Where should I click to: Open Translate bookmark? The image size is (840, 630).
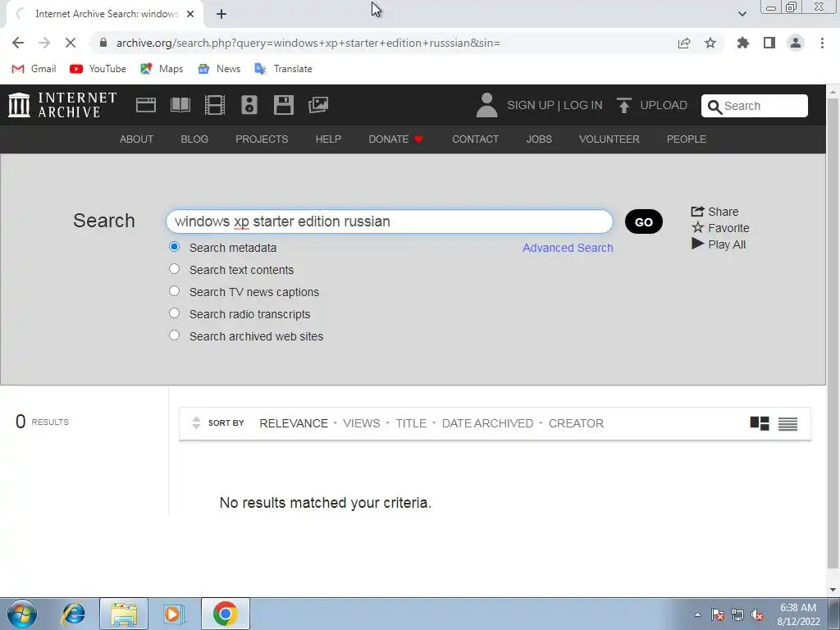click(283, 69)
